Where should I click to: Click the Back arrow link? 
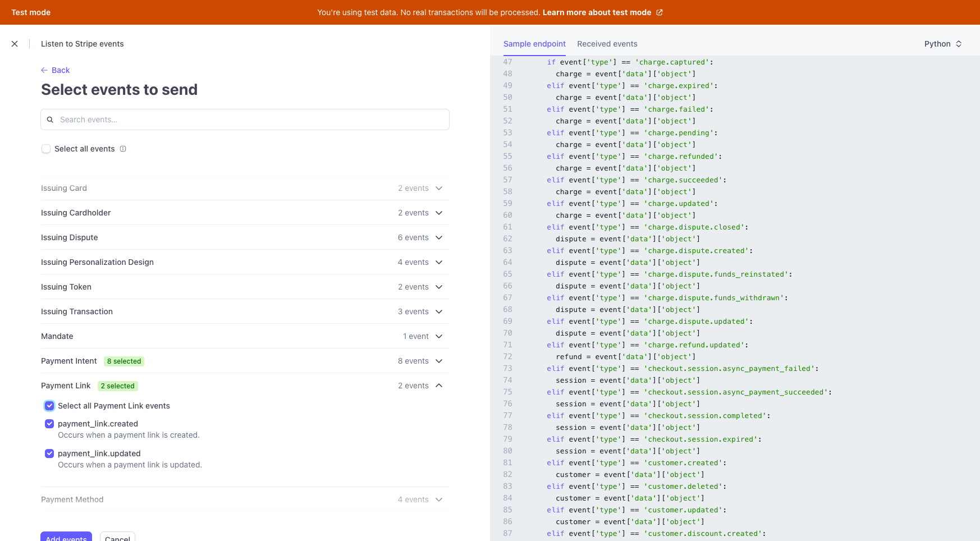click(x=55, y=70)
